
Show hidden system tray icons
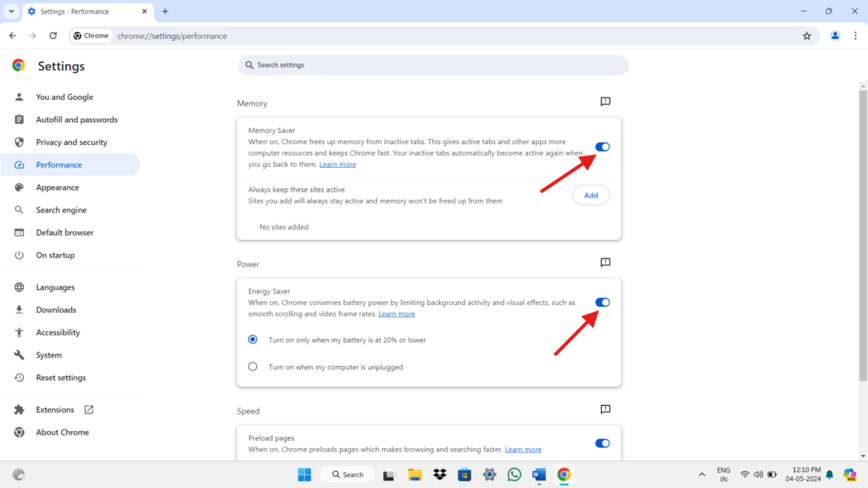click(702, 474)
